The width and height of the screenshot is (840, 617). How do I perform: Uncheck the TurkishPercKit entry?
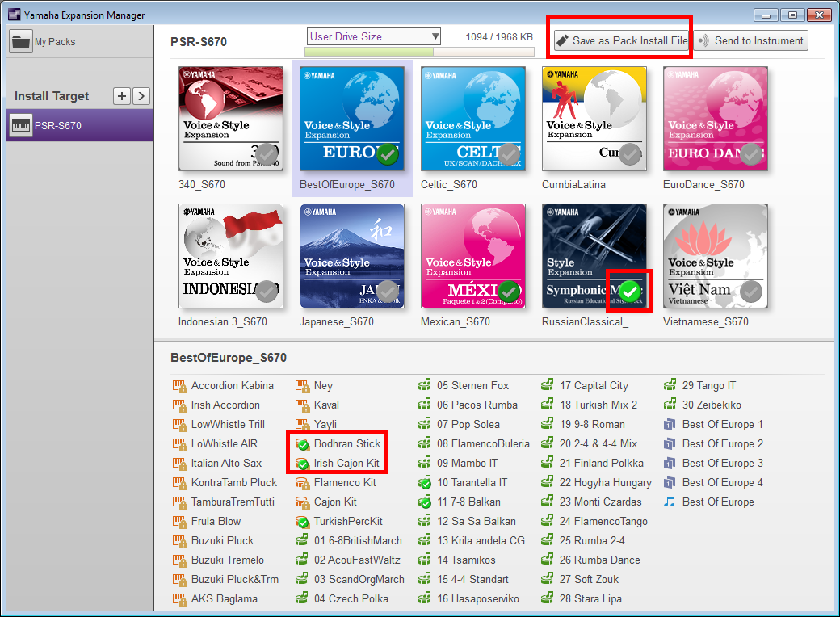pyautogui.click(x=302, y=521)
